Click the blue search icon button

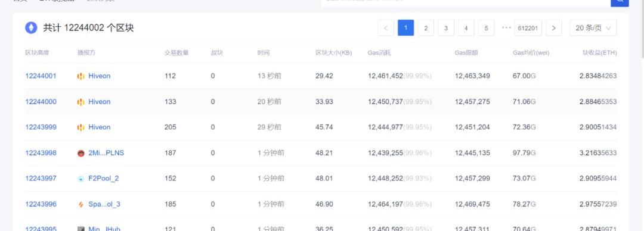[620, 2]
